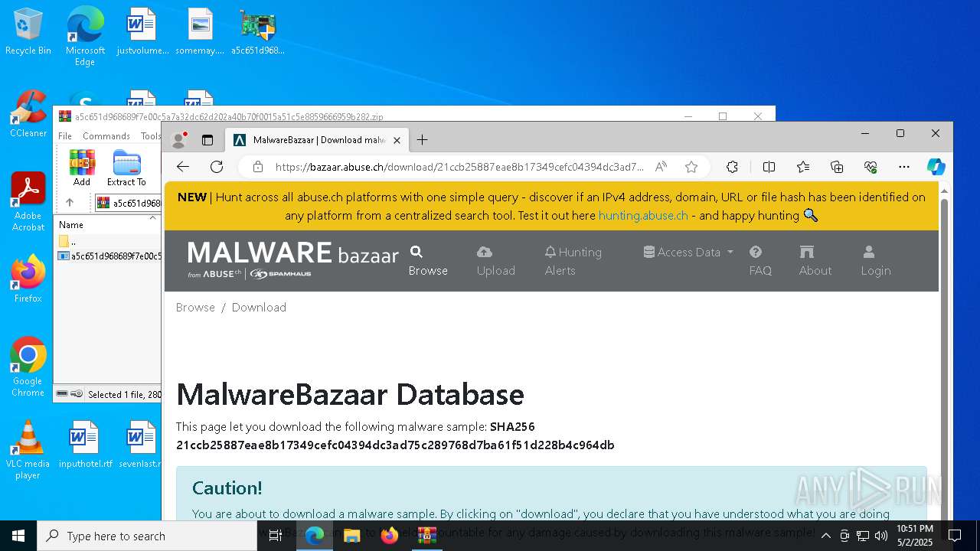Open the notification center icon
The image size is (980, 551).
[x=955, y=536]
